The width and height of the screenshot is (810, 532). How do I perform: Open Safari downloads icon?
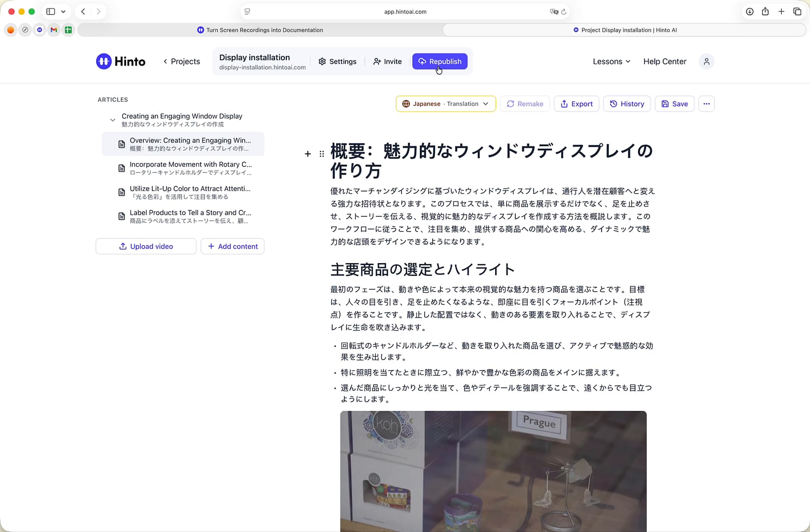(749, 11)
